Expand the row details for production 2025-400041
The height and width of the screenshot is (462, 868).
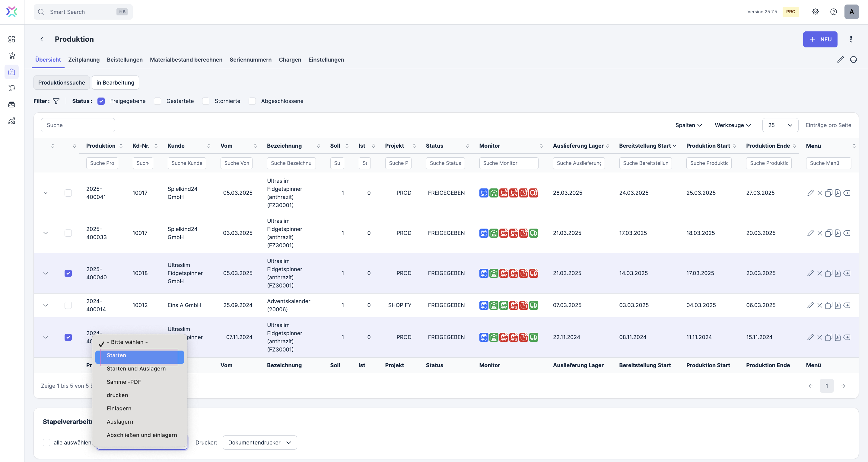[x=46, y=193]
